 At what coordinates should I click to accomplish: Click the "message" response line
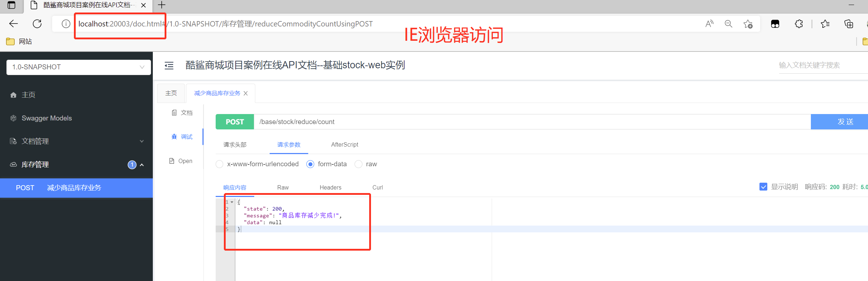(x=293, y=216)
